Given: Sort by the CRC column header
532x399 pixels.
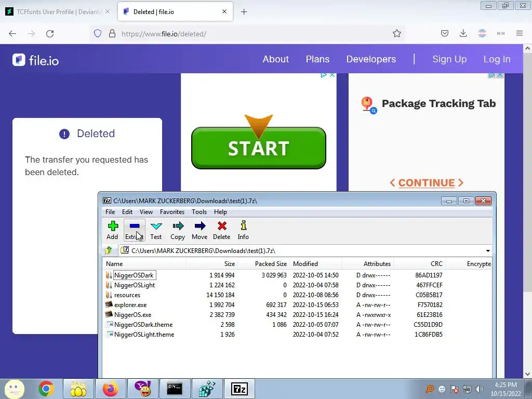Looking at the screenshot, I should [x=420, y=263].
